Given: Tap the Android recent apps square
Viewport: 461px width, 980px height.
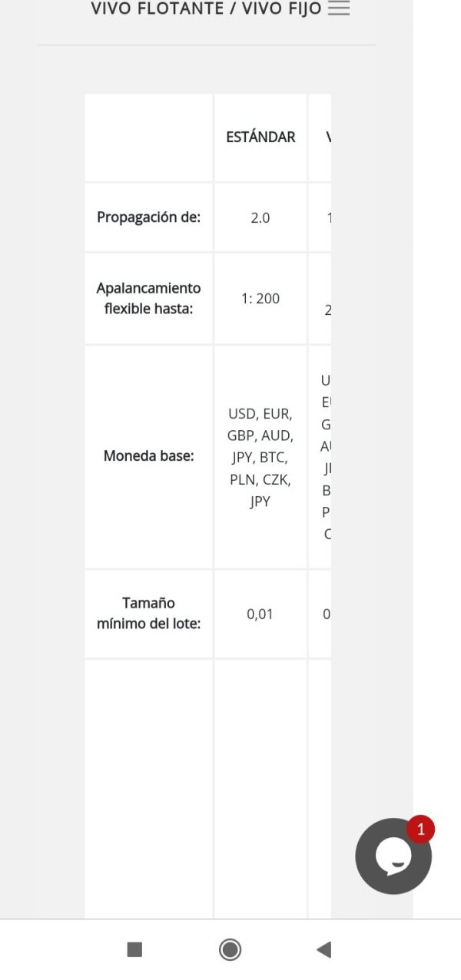Looking at the screenshot, I should pos(134,950).
